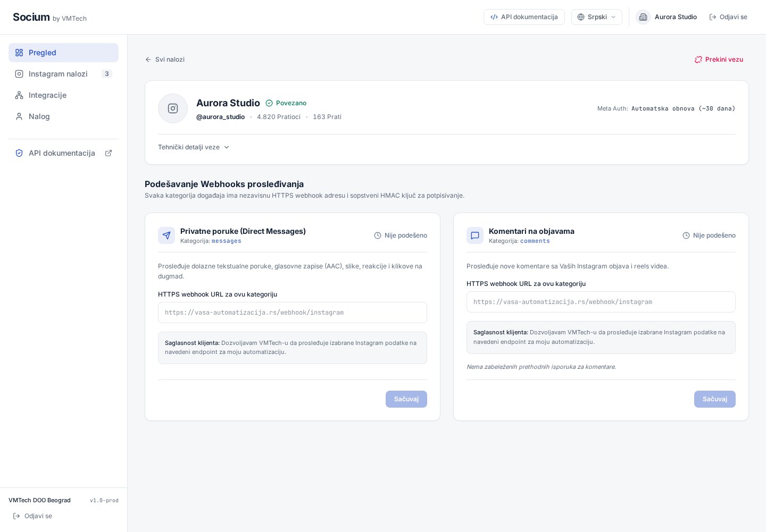Click the v1.0-prod version label
766x532 pixels.
pyautogui.click(x=104, y=501)
